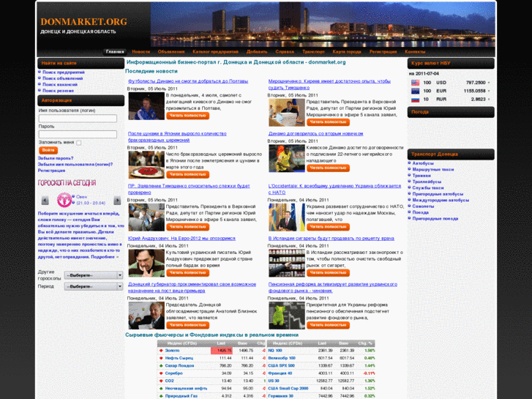Open the Период dropdown

pos(94,286)
